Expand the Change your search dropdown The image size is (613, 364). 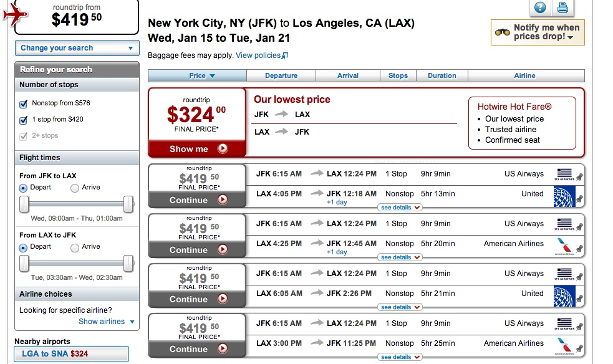[x=77, y=48]
